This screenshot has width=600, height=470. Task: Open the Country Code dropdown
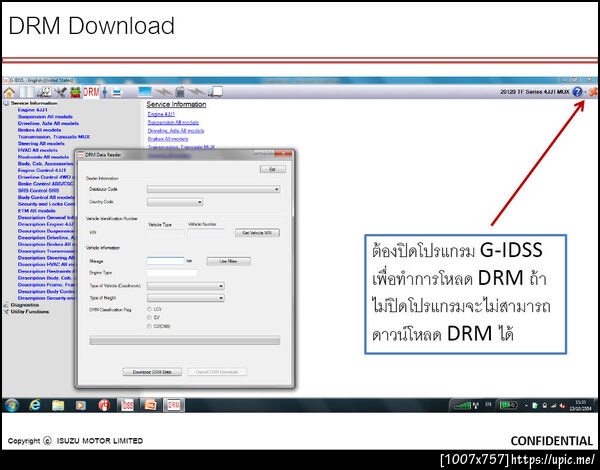tap(175, 202)
